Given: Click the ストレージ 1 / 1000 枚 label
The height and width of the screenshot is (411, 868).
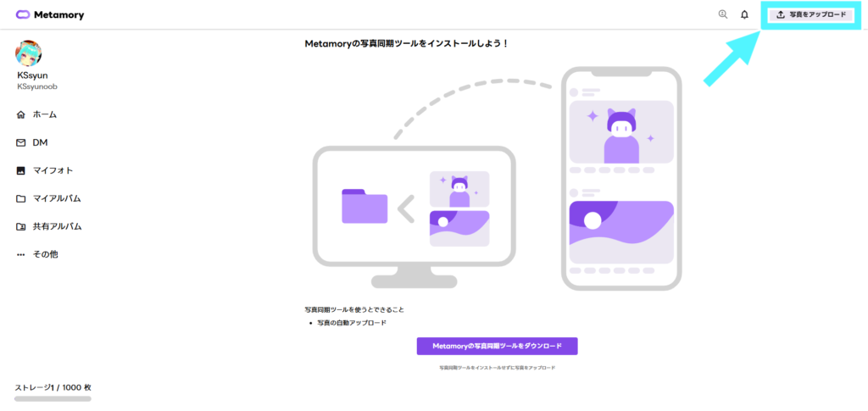Looking at the screenshot, I should pos(53,387).
